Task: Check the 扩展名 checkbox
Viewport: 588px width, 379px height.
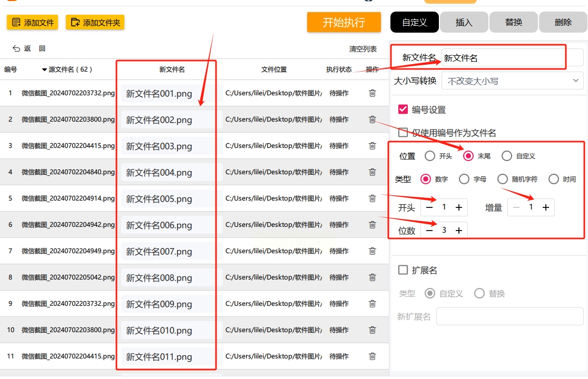Action: pos(403,270)
